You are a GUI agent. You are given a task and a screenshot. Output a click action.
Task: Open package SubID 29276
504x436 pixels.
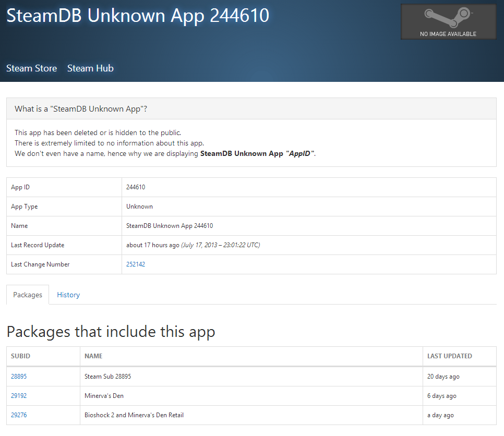(x=19, y=415)
